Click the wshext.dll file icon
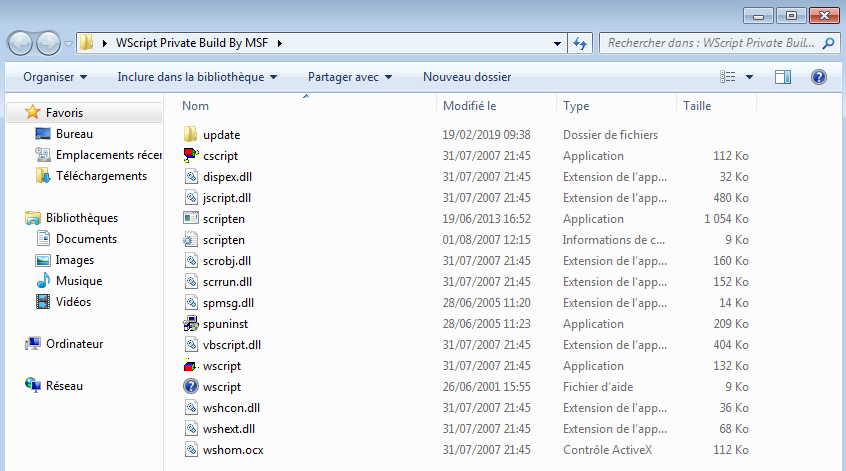846x471 pixels. pyautogui.click(x=191, y=429)
